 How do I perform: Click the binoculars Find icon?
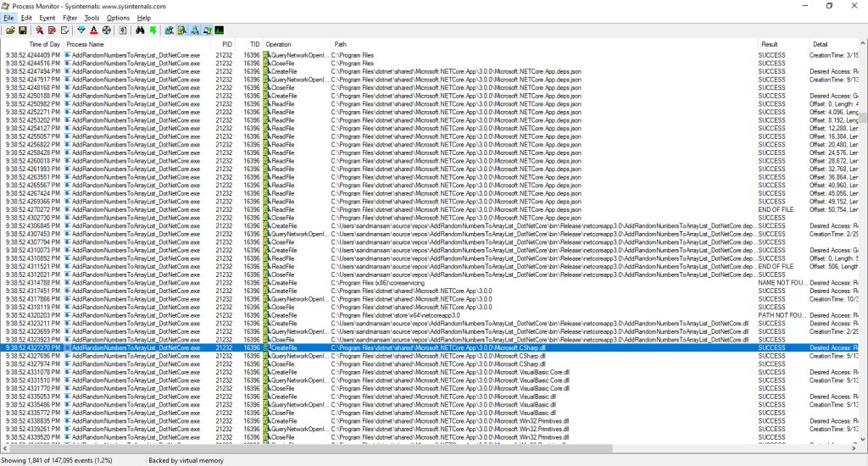click(x=140, y=31)
